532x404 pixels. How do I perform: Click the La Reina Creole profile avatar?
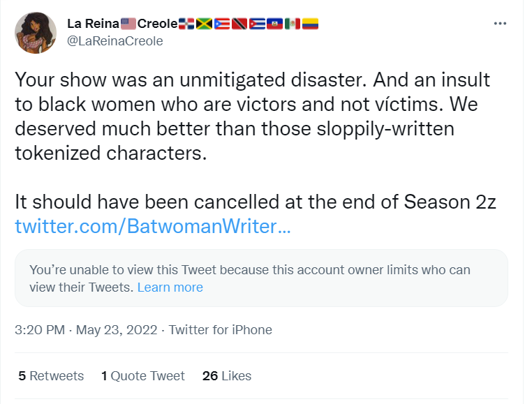click(36, 32)
